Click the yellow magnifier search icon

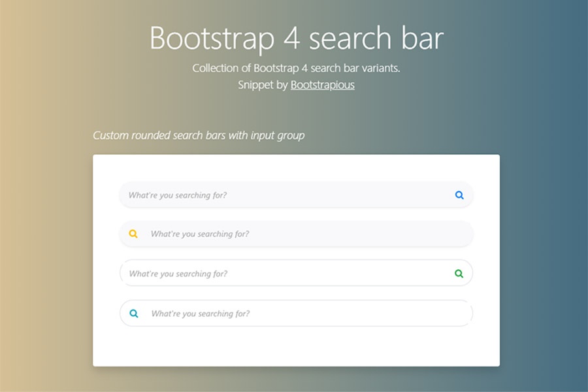coord(133,234)
